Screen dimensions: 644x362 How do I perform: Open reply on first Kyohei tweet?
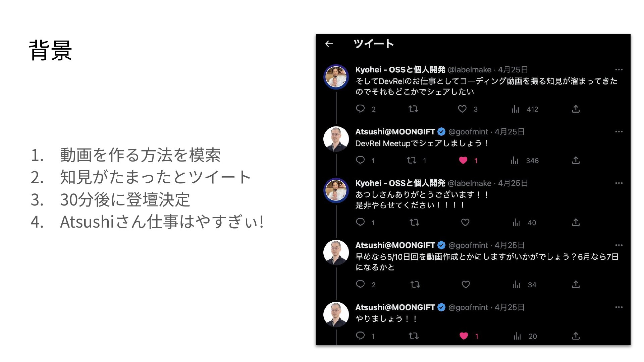[x=360, y=109]
